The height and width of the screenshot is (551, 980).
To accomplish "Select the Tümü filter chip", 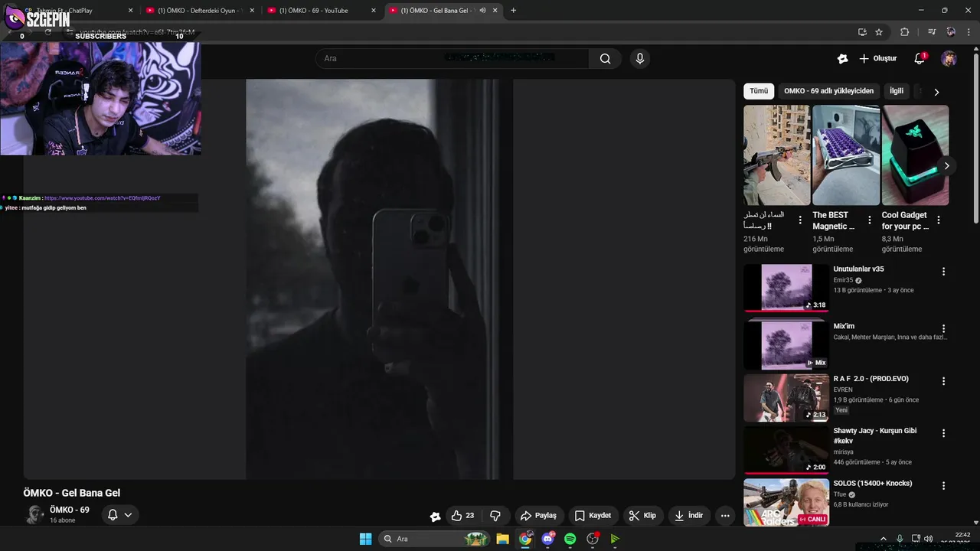I will coord(759,91).
